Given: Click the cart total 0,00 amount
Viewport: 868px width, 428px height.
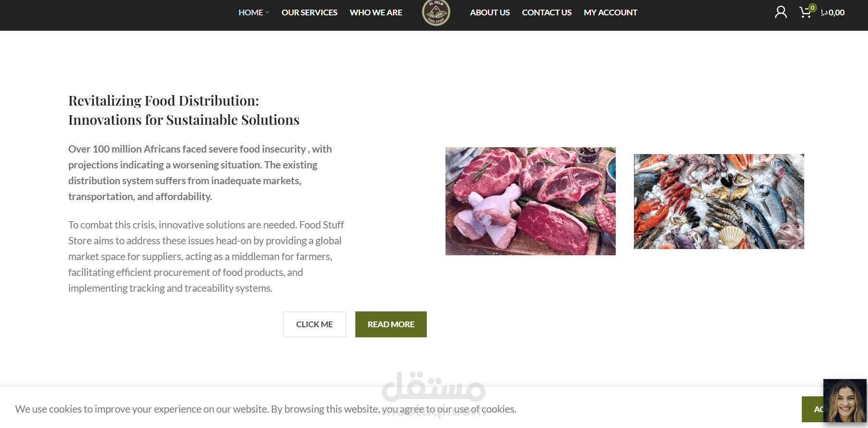Looking at the screenshot, I should click(x=833, y=12).
